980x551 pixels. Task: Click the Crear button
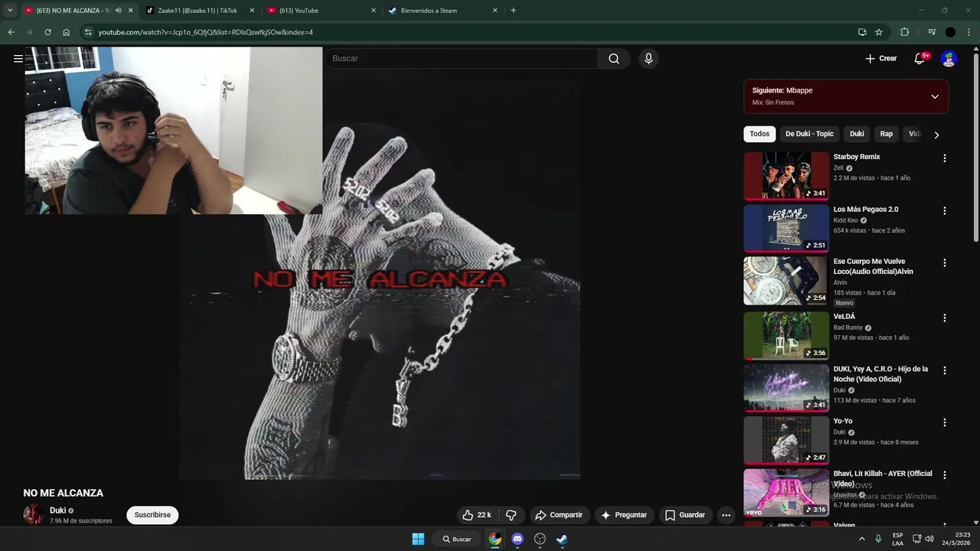tap(881, 59)
